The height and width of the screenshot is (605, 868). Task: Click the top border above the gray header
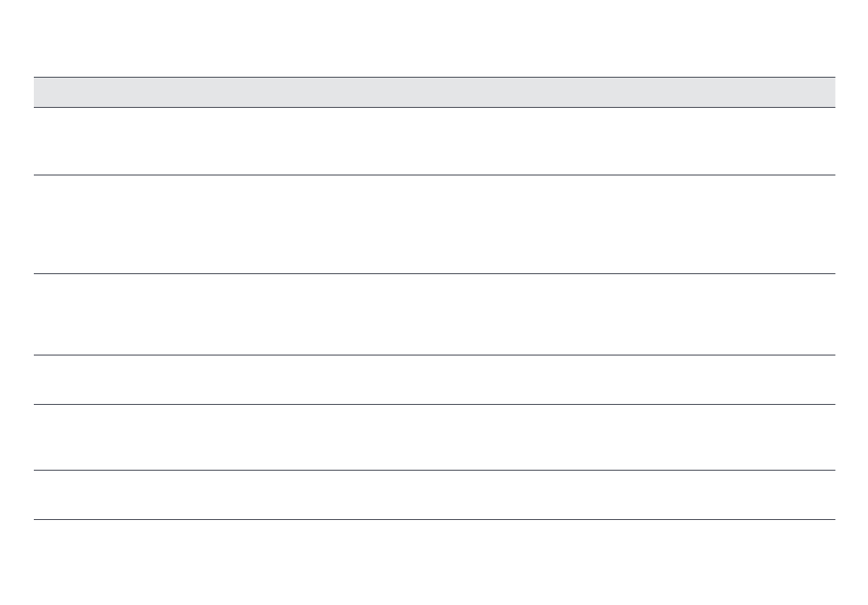(x=434, y=77)
